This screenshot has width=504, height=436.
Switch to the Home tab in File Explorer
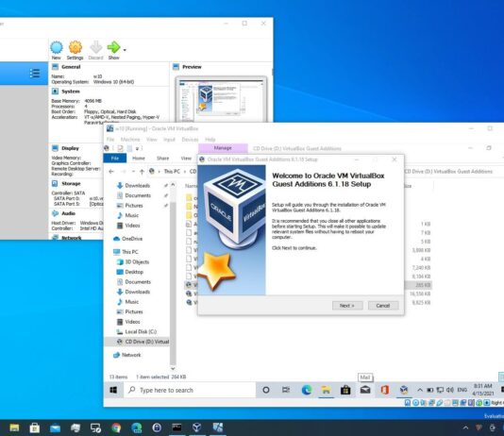pyautogui.click(x=139, y=159)
